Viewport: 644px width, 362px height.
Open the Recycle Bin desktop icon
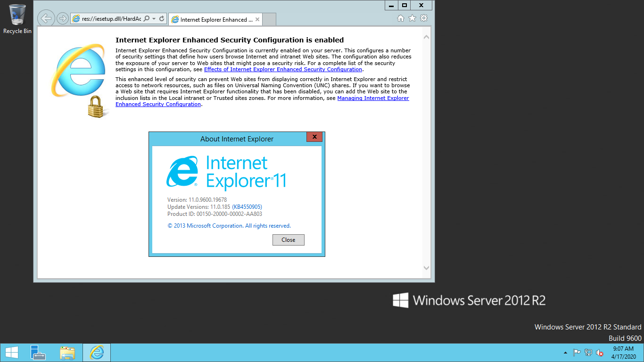point(17,19)
